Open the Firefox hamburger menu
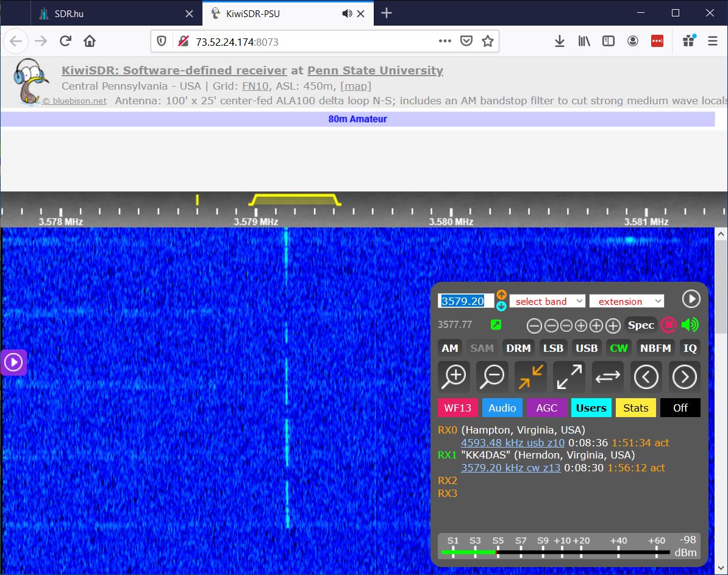 (x=712, y=41)
